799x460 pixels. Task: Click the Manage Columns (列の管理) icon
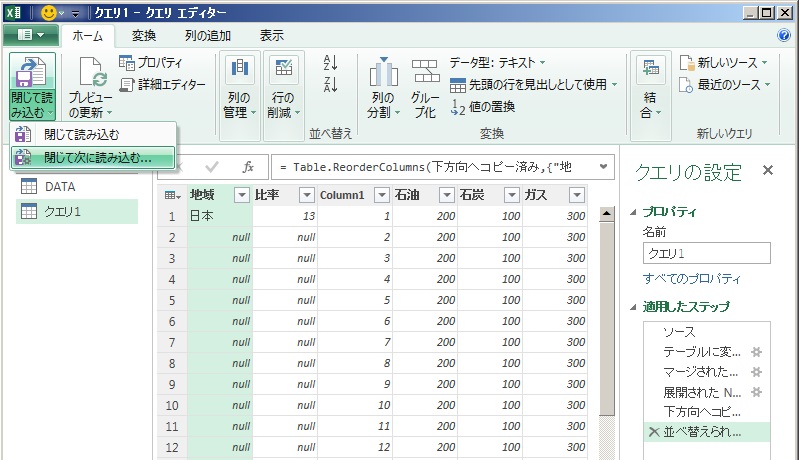239,68
